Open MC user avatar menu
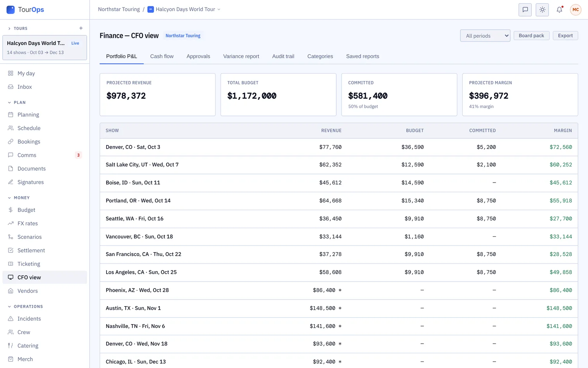 click(x=576, y=10)
